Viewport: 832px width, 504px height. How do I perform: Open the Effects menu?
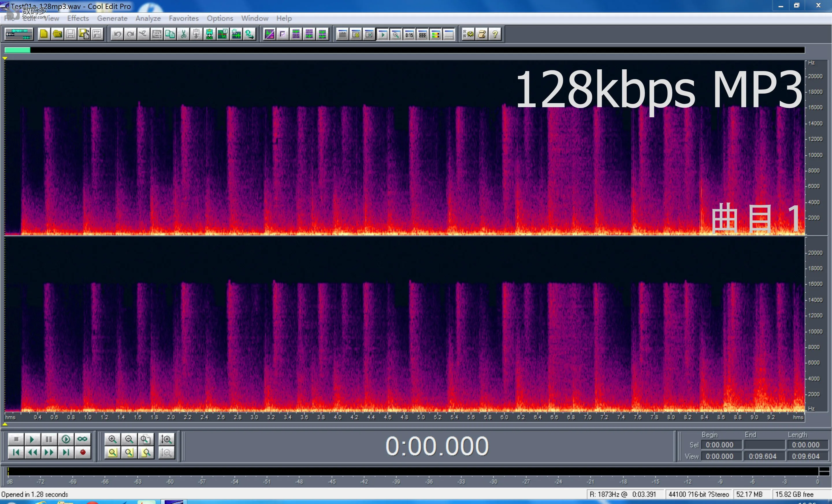[x=78, y=18]
